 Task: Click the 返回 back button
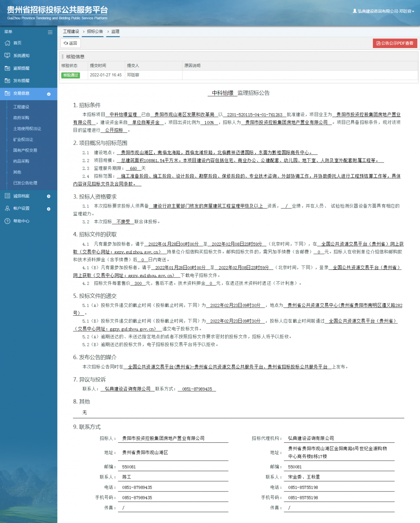point(71,43)
